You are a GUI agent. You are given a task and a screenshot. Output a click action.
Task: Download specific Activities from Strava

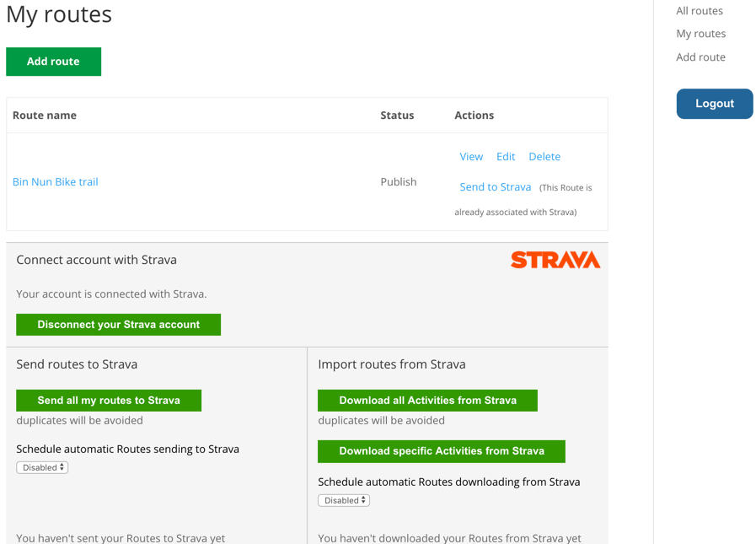tap(441, 451)
